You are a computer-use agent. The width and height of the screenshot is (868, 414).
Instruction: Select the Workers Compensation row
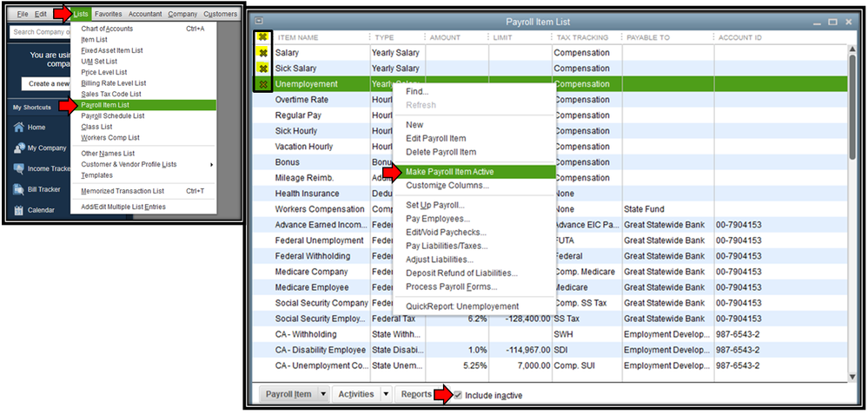pos(550,209)
